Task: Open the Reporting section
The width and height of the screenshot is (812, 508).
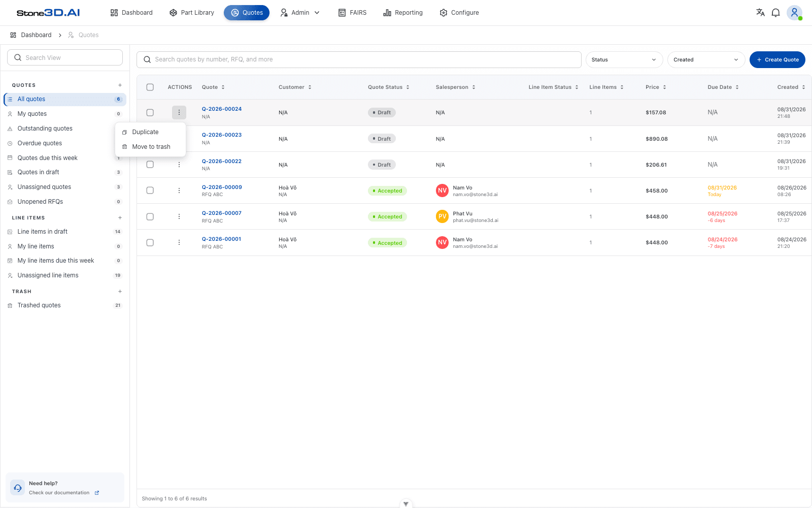Action: click(403, 13)
